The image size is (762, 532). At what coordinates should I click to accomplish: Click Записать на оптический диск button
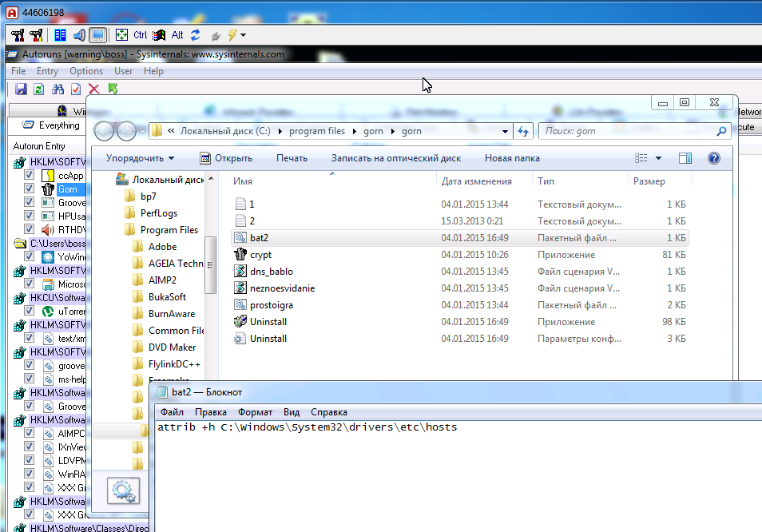(396, 158)
